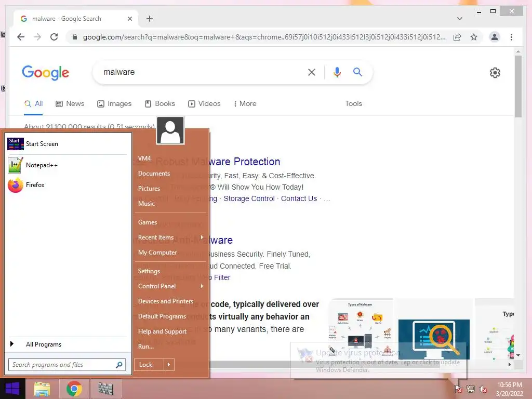Viewport: 532px width, 399px height.
Task: Open the Contact Us ad link
Action: pos(299,198)
